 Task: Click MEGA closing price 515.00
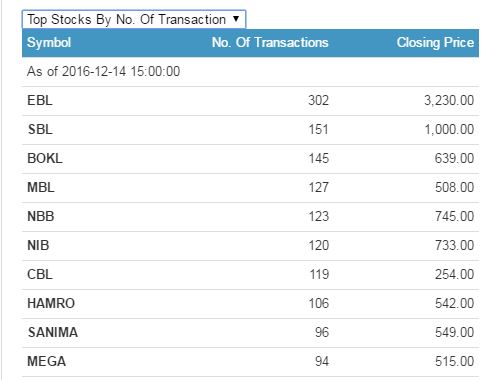454,361
